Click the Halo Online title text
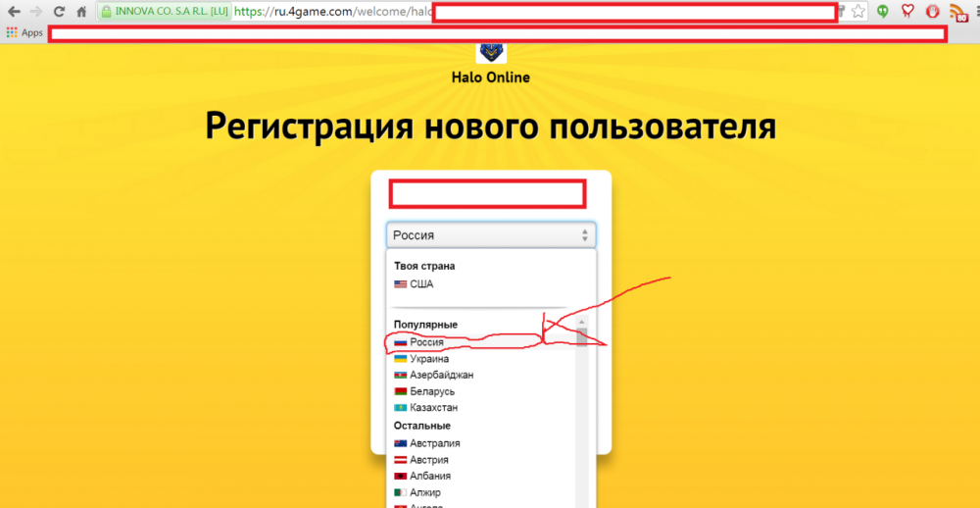 tap(491, 77)
